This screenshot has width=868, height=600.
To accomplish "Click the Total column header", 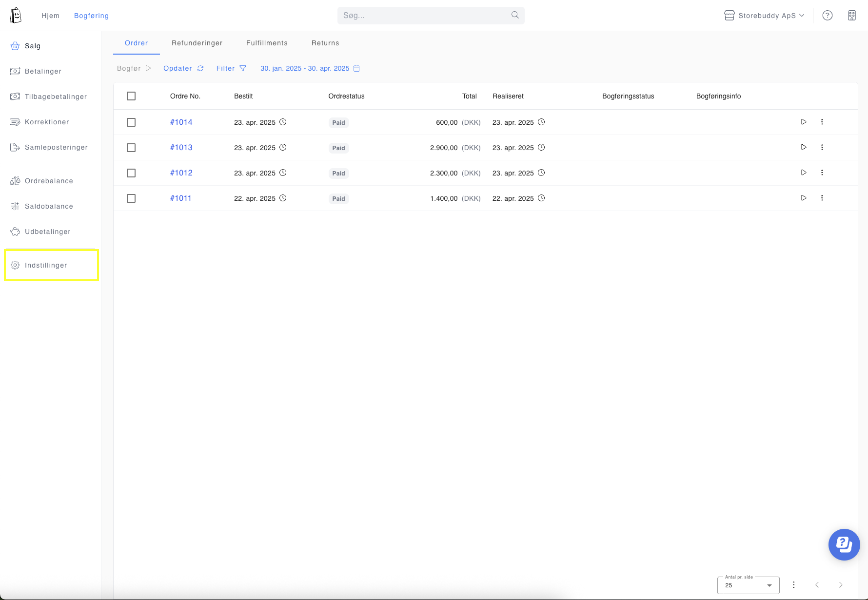I will (470, 96).
